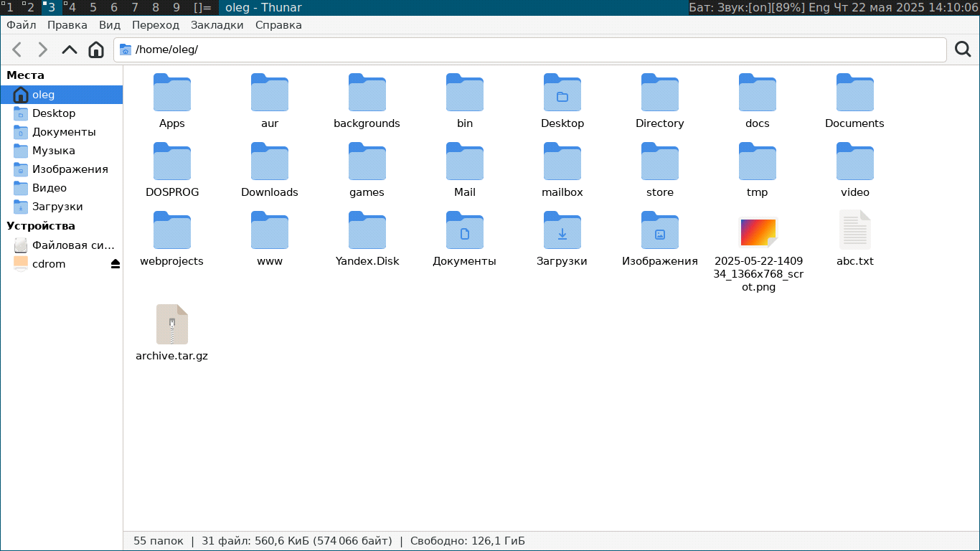Open Видео in the sidebar

pos(62,188)
